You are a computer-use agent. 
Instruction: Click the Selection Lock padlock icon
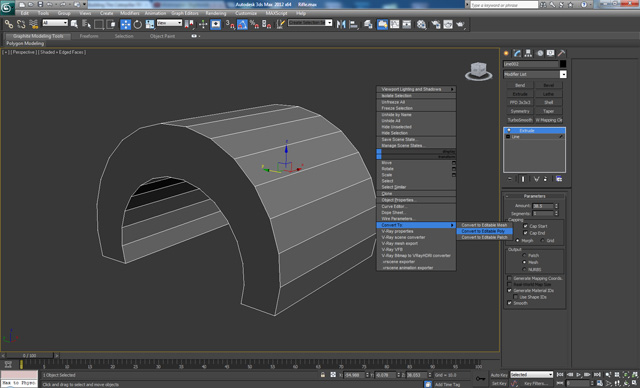tap(323, 375)
